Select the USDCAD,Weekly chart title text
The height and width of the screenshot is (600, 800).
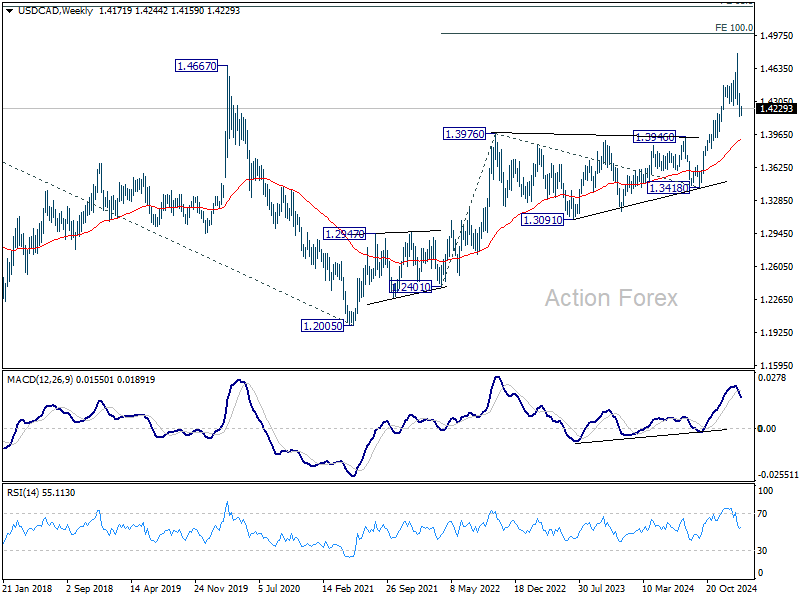(x=55, y=11)
